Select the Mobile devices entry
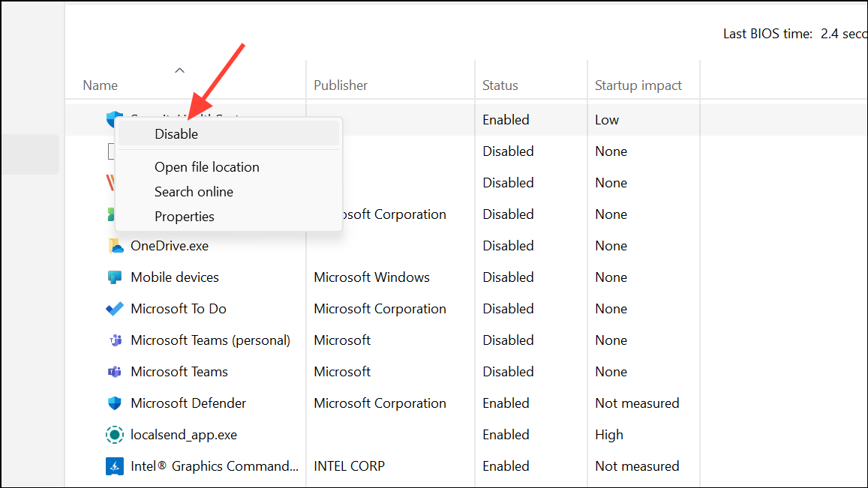 tap(174, 277)
